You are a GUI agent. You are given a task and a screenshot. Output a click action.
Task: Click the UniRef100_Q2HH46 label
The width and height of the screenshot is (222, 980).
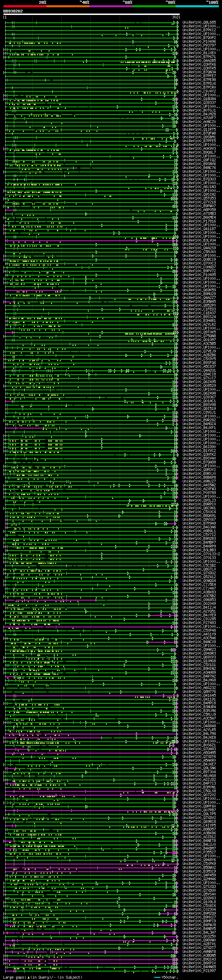(199, 879)
